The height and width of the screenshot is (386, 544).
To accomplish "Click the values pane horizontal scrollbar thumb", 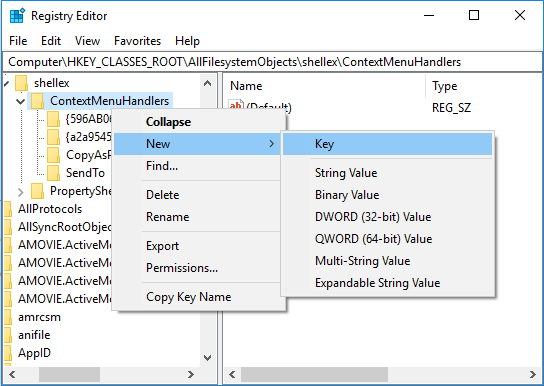I will pyautogui.click(x=314, y=375).
